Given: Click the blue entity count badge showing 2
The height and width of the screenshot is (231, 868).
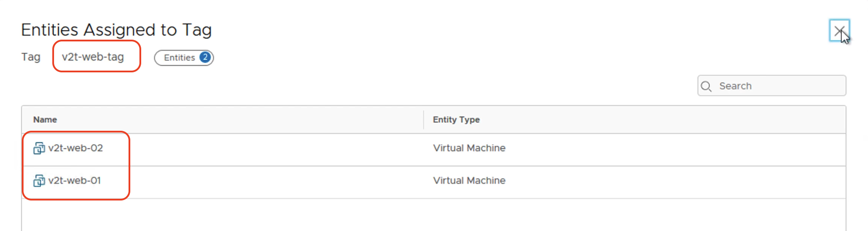Looking at the screenshot, I should tap(205, 58).
